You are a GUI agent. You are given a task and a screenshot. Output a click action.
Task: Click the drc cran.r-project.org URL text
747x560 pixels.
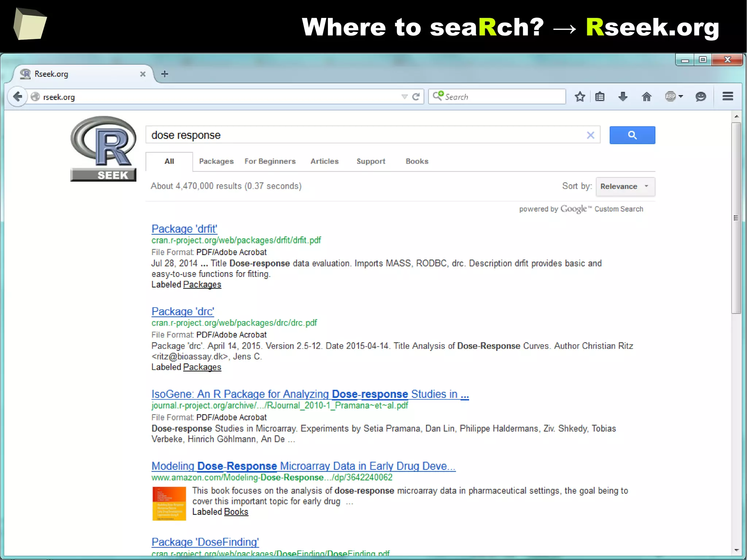tap(234, 323)
